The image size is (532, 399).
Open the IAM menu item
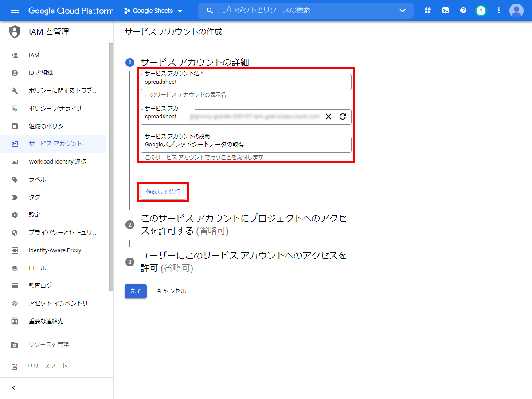[x=53, y=55]
